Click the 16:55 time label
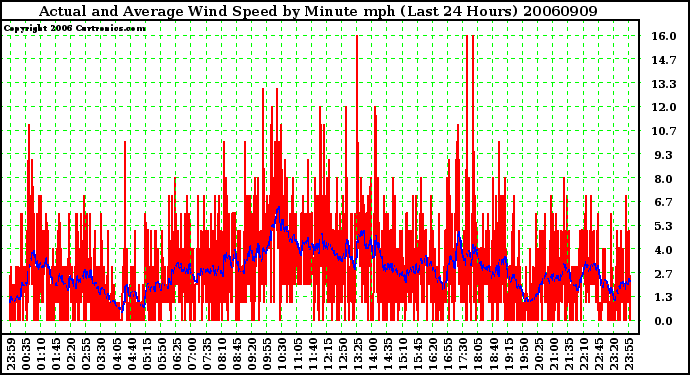 448,354
